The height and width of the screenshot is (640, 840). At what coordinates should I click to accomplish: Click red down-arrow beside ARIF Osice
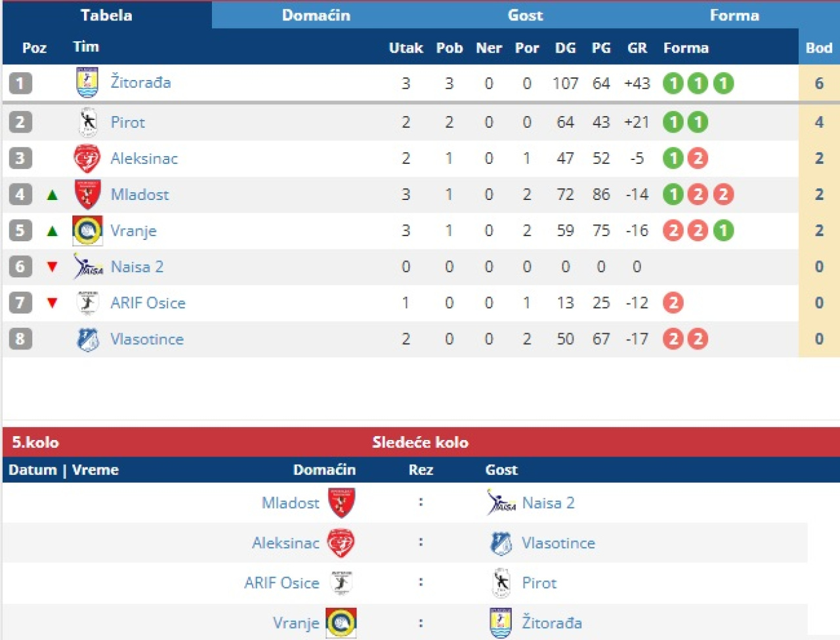(52, 303)
